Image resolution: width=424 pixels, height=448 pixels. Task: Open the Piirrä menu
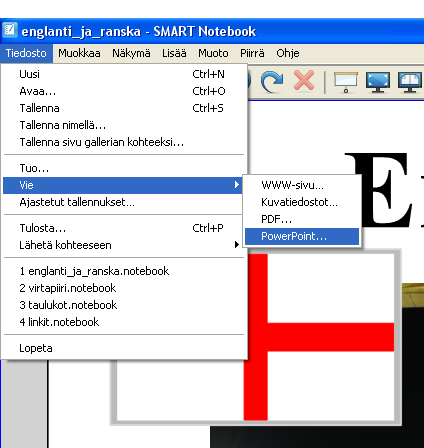(x=252, y=53)
